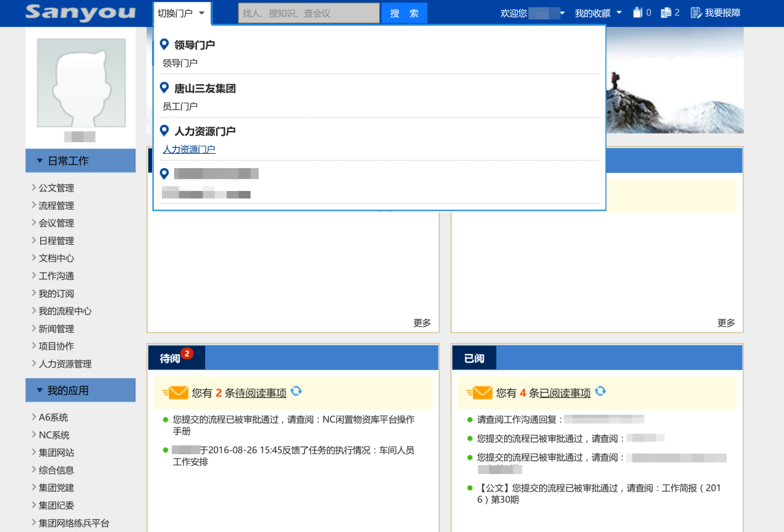Open 公文管理 in the sidebar
Image resolution: width=784 pixels, height=532 pixels.
point(56,188)
